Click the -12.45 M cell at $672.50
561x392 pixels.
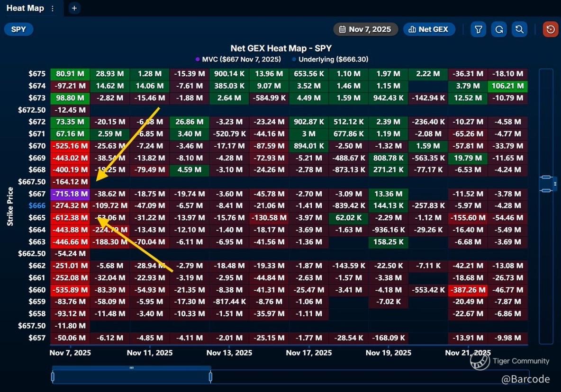coord(70,110)
